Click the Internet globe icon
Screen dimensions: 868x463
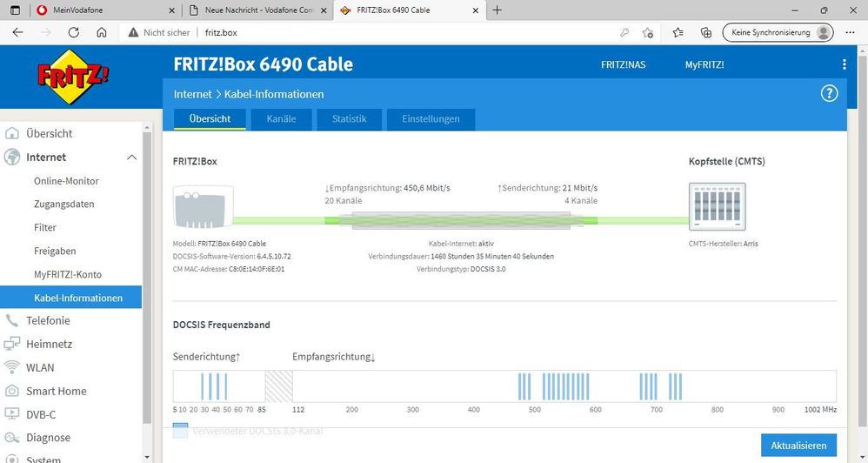point(11,158)
